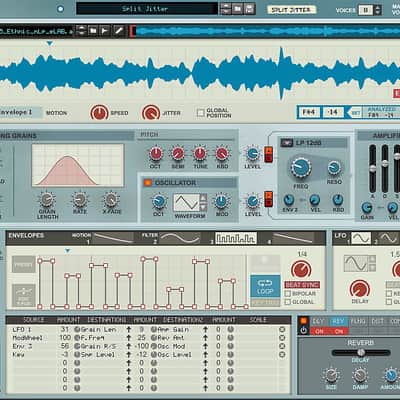Step through patches with the up/down arrows
400x400 pixels.
tap(226, 9)
